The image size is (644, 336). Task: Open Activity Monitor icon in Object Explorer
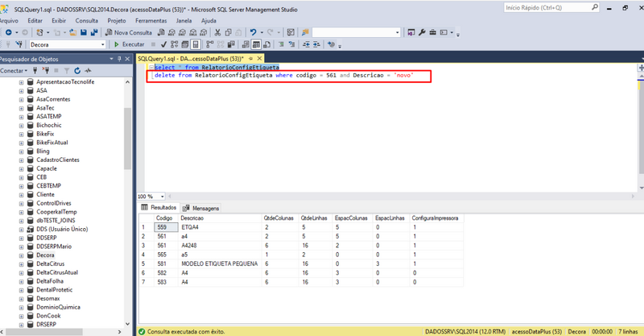88,71
